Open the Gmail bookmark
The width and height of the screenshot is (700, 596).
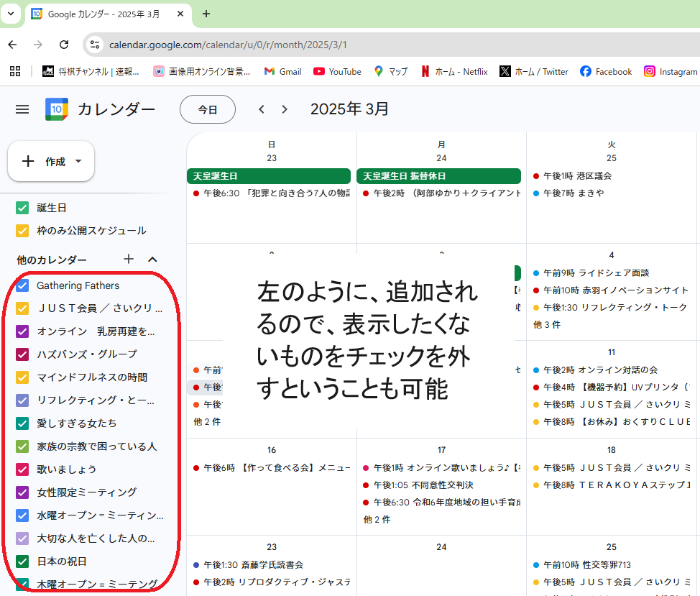click(282, 71)
